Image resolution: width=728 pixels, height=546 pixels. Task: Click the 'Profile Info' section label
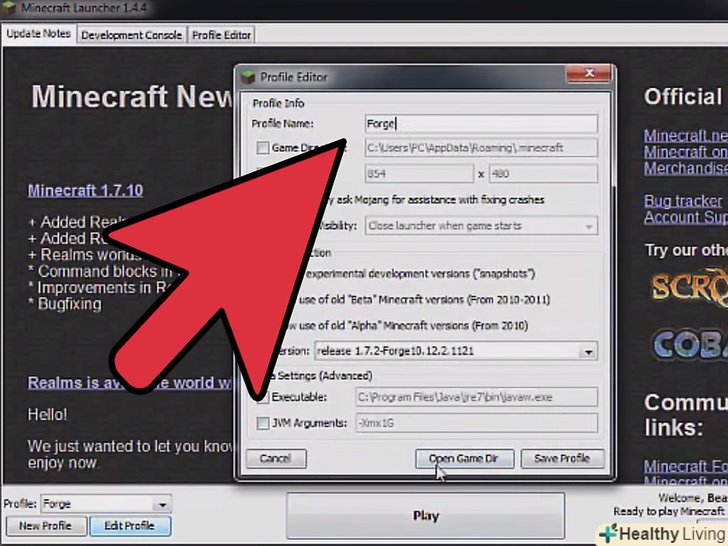click(278, 103)
